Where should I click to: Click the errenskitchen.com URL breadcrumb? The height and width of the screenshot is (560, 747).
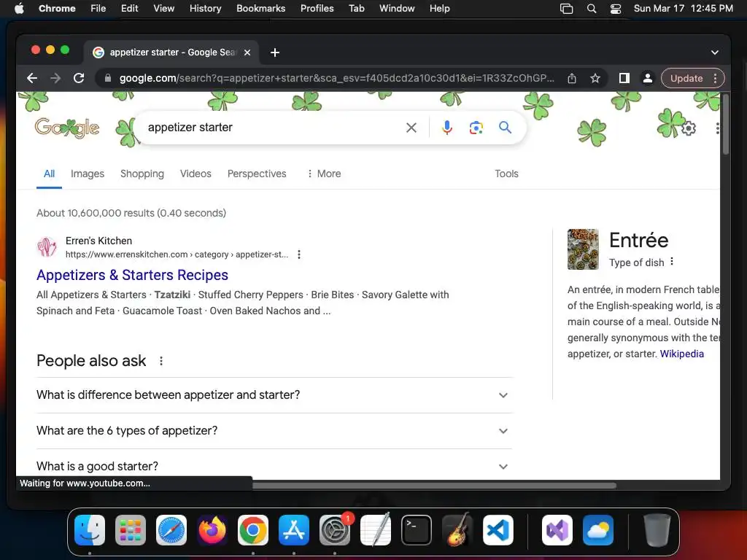click(x=177, y=254)
